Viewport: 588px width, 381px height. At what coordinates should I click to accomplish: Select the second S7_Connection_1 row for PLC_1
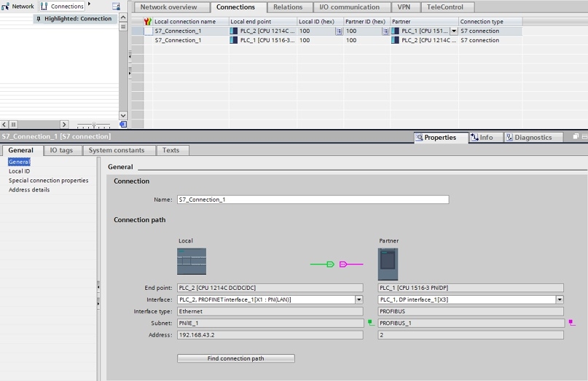coord(326,41)
